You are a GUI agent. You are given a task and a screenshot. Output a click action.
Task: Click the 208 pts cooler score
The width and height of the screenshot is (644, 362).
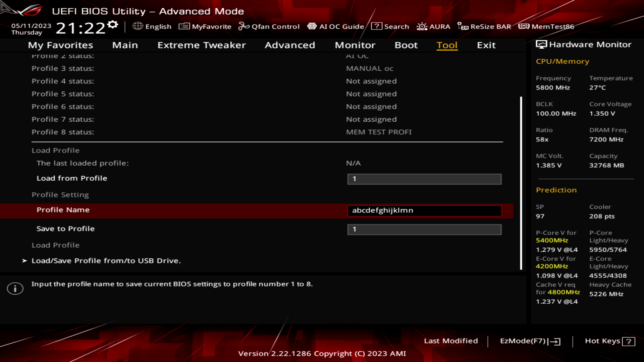pyautogui.click(x=602, y=216)
